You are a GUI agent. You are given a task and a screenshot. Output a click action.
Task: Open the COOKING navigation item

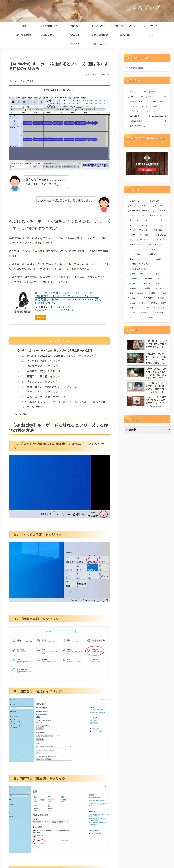pos(125,35)
